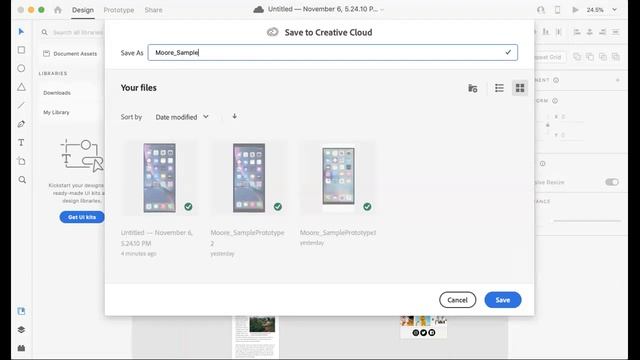Toggle the Responsive Resize switch
The image size is (640, 360).
612,182
